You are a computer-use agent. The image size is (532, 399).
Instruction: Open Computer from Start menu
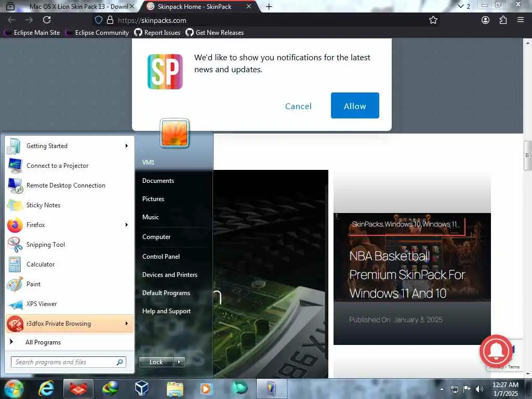pyautogui.click(x=156, y=237)
